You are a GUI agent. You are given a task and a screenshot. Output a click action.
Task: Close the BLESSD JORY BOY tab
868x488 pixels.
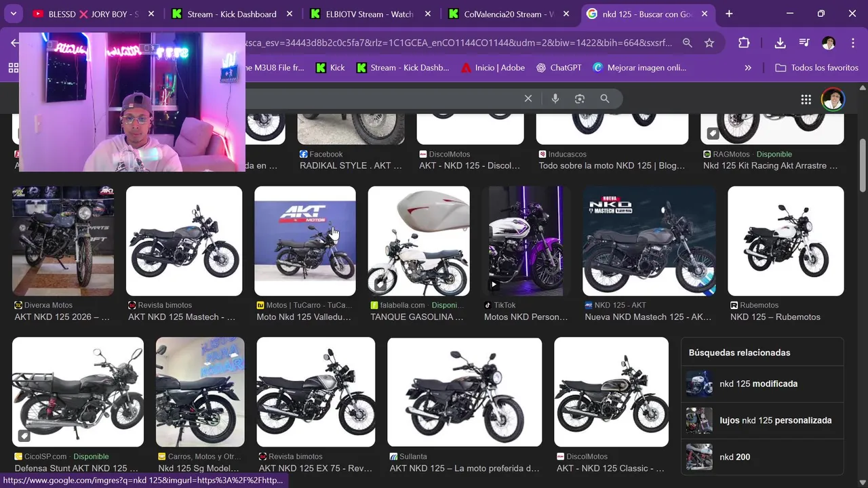coord(151,14)
